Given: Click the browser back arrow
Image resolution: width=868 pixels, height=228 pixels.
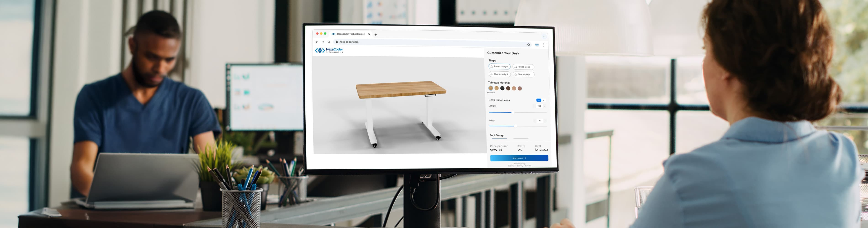Looking at the screenshot, I should [317, 42].
